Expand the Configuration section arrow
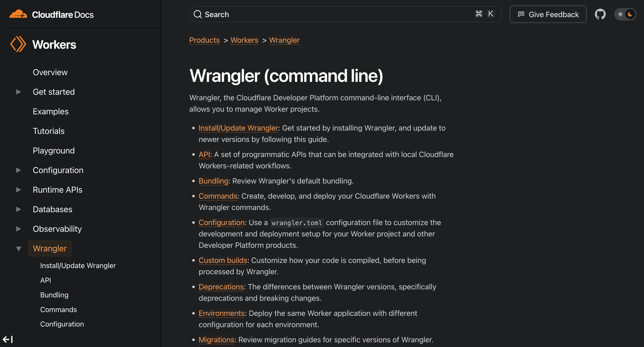 click(18, 170)
